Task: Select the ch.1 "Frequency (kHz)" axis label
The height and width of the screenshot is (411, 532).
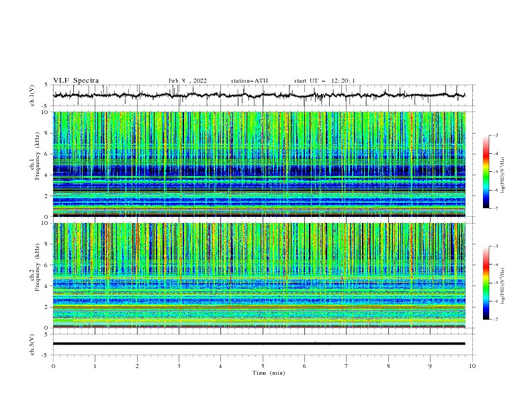Action: [38, 156]
